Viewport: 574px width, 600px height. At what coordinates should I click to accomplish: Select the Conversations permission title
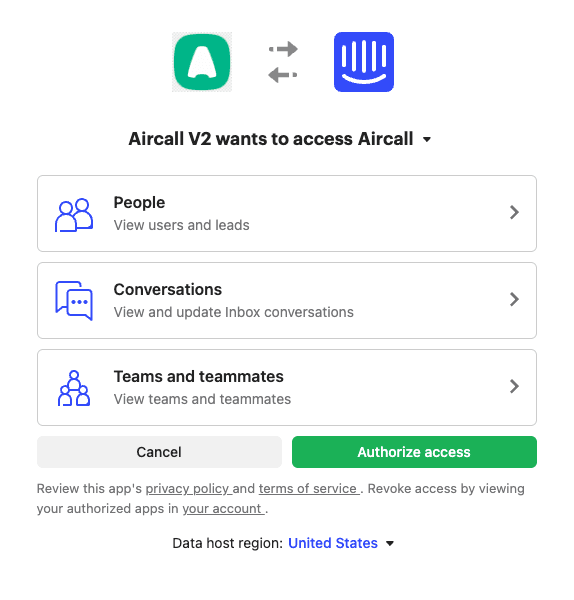coord(168,289)
